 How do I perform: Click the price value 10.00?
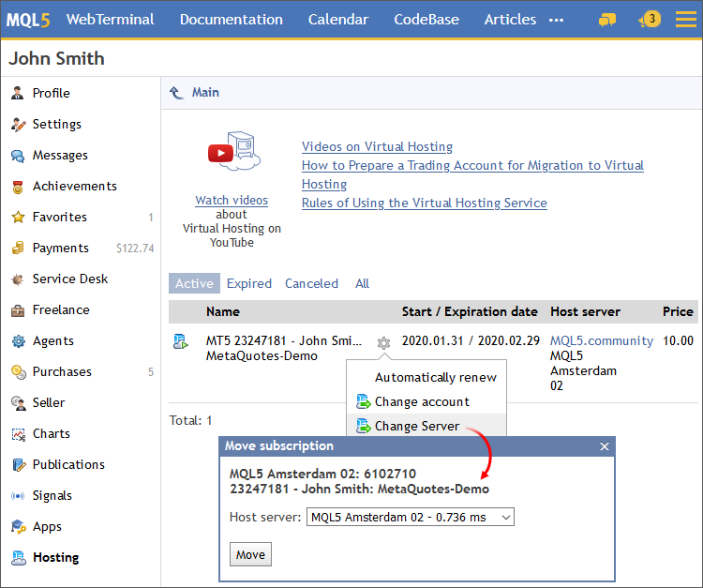click(x=678, y=340)
